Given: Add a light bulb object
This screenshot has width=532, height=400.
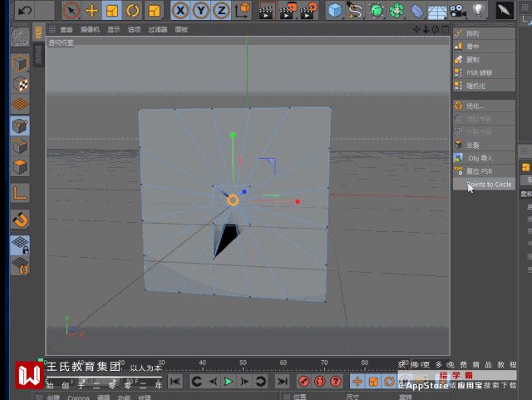Looking at the screenshot, I should (x=478, y=10).
